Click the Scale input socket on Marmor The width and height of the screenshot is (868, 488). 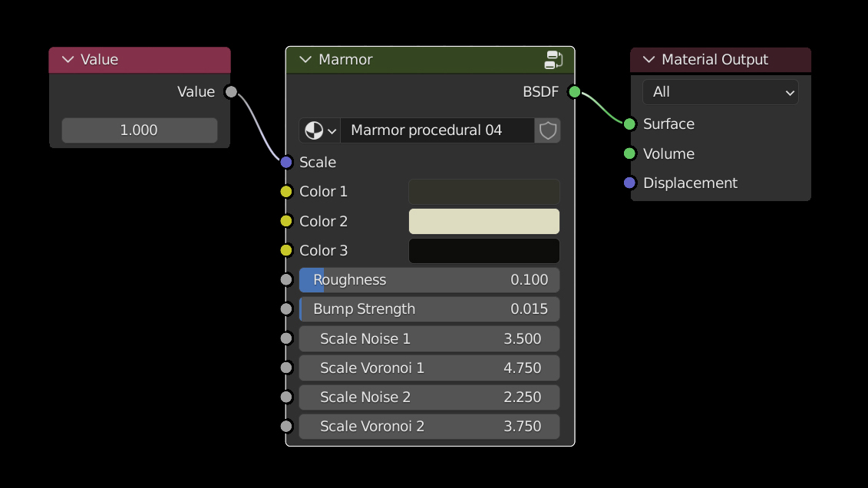click(286, 162)
